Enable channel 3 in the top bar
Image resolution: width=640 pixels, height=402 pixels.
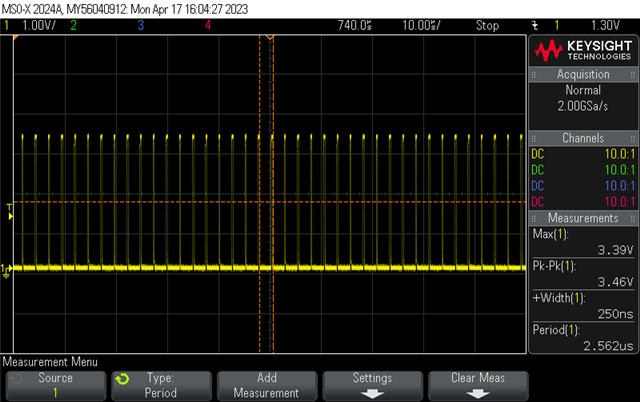pyautogui.click(x=141, y=24)
